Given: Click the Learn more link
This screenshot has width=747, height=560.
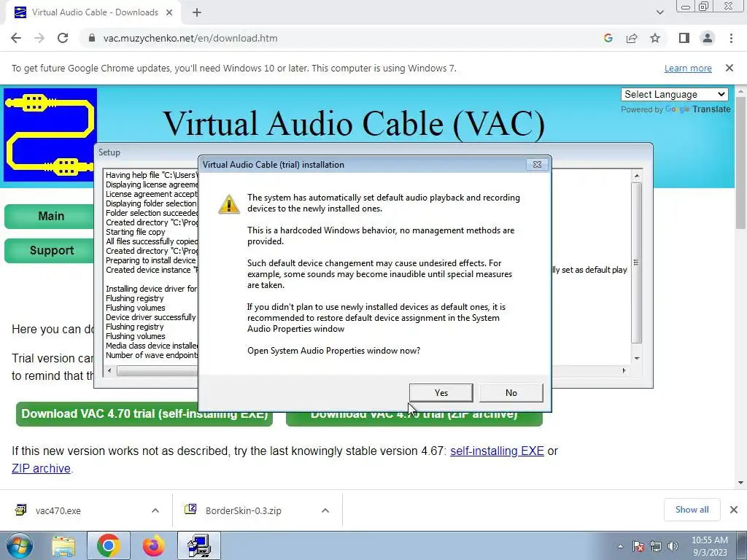Looking at the screenshot, I should pyautogui.click(x=688, y=68).
